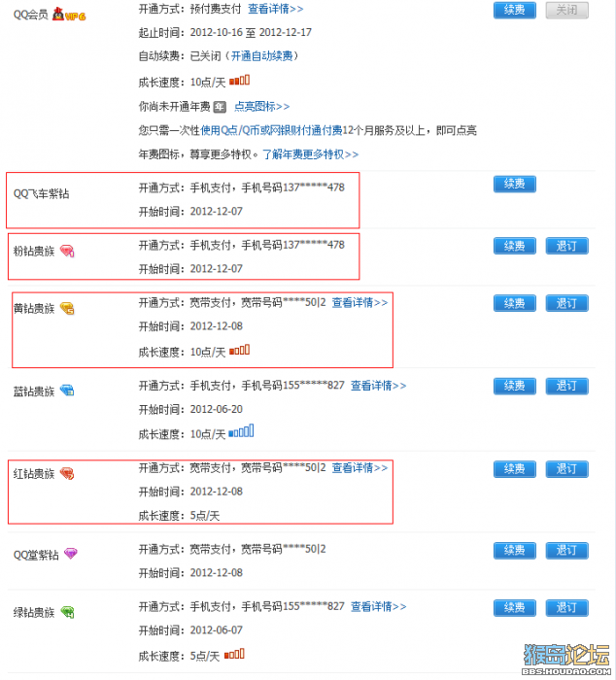616x680 pixels.
Task: Open 了解年费更多特权>> link
Action: pos(311,153)
